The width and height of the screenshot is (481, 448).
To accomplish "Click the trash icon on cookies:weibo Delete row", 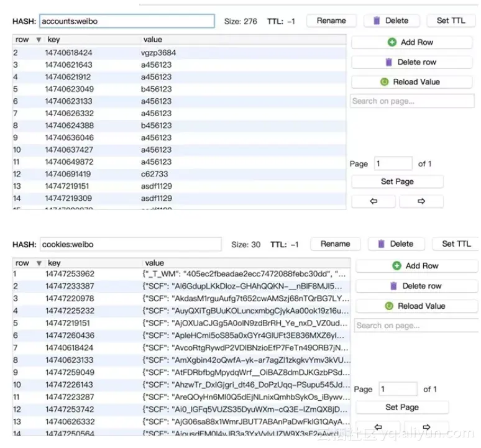I will 393,286.
